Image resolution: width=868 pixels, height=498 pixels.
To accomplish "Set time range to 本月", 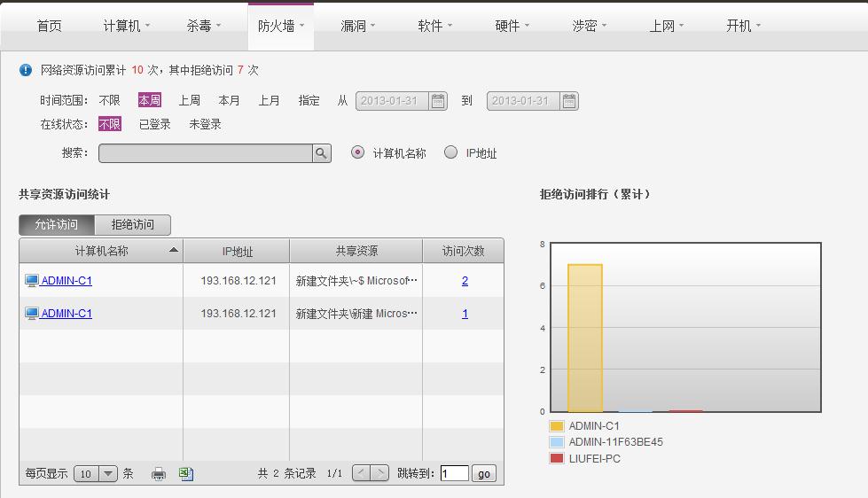I will coord(229,100).
